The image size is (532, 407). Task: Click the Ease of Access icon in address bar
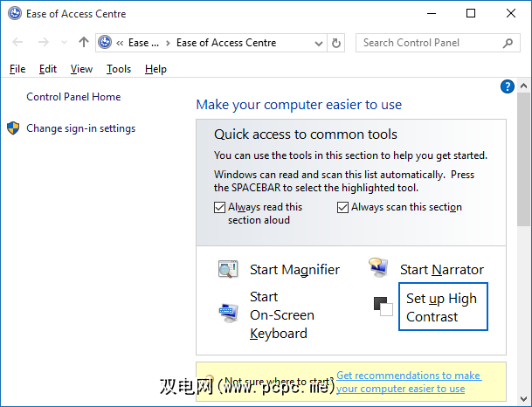pos(105,43)
